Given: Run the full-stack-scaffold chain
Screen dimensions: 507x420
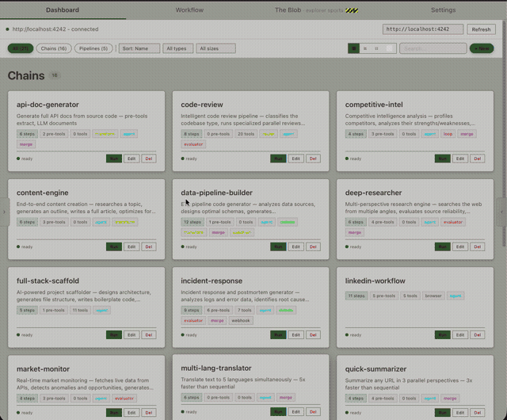Looking at the screenshot, I should (114, 335).
